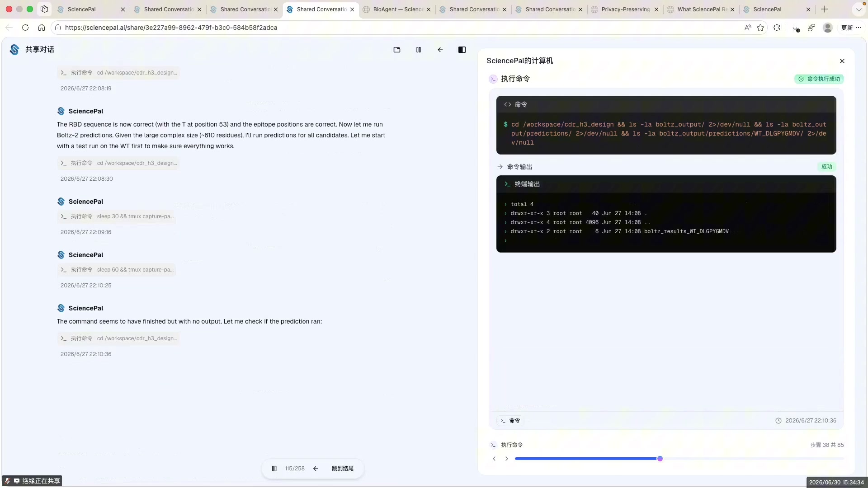Go to the browser home page
Screen dimensions: 868x488
(42, 28)
